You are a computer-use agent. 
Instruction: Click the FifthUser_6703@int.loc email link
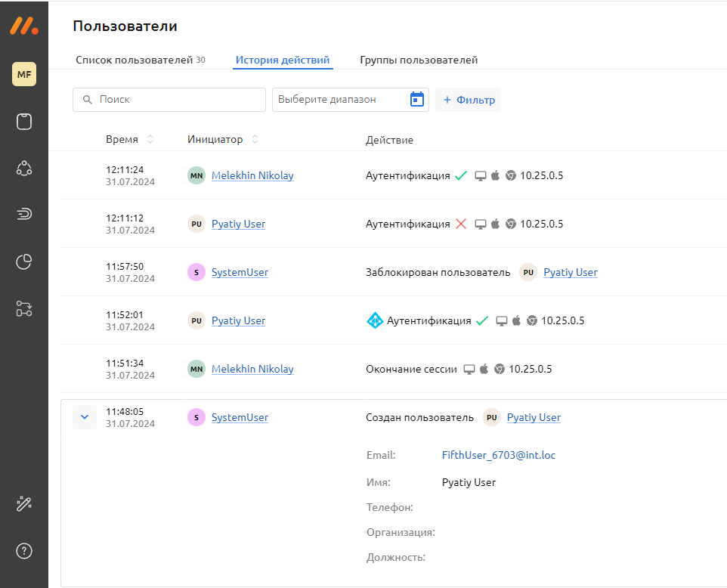[499, 455]
